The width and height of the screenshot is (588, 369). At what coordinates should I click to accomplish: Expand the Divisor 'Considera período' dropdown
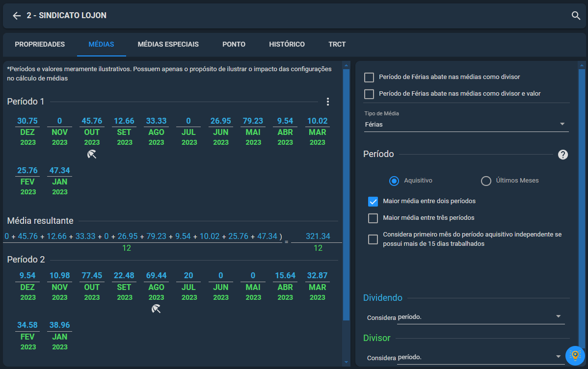[x=481, y=357]
